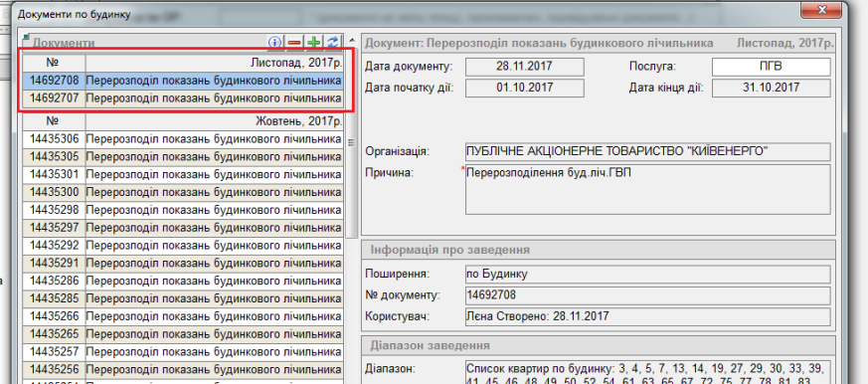Click the Діапазон apartment list text area
The image size is (868, 384).
[647, 373]
